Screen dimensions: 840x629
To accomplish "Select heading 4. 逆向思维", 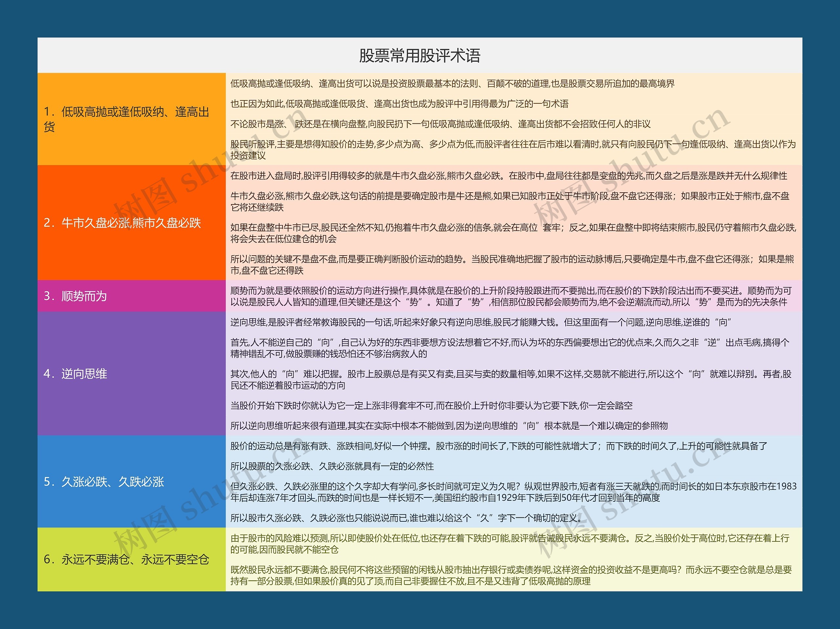I will point(75,374).
